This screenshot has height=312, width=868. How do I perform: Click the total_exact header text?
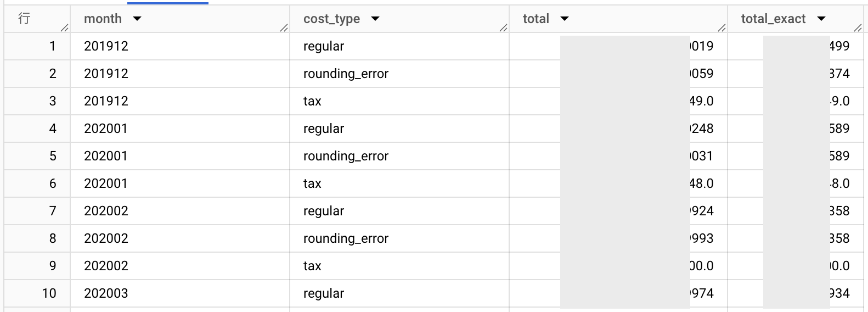(773, 19)
